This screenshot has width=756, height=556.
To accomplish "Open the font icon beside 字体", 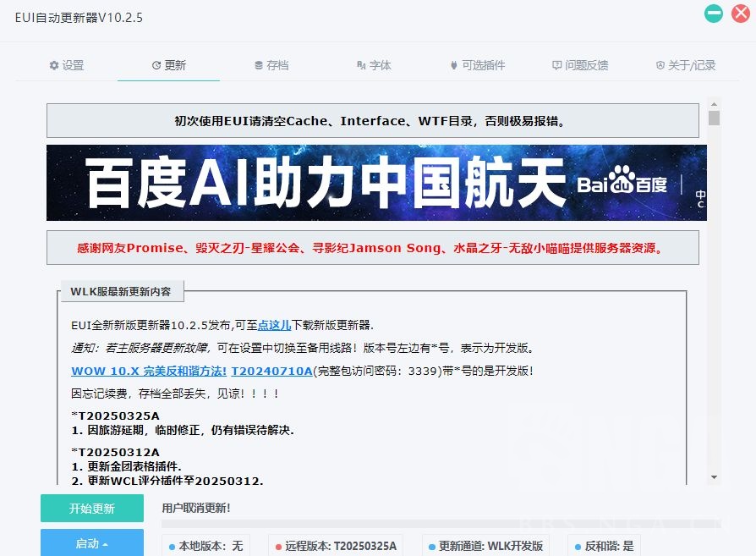I will [x=362, y=64].
